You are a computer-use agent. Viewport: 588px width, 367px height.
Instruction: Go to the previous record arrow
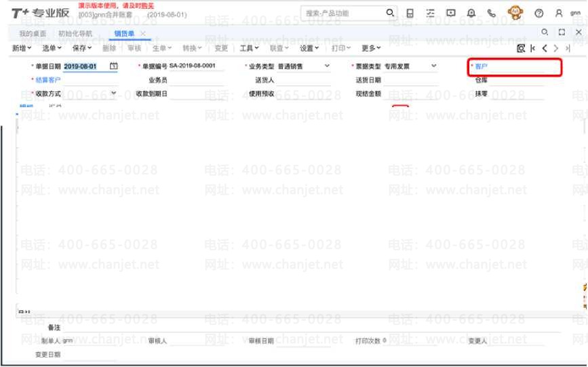[x=545, y=48]
